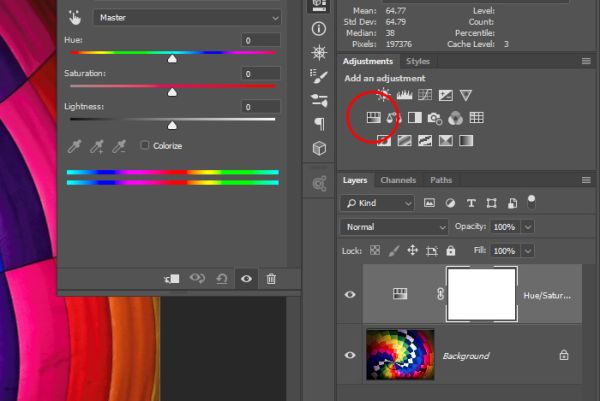Clip adjustment to layer below
The height and width of the screenshot is (401, 600).
click(171, 279)
